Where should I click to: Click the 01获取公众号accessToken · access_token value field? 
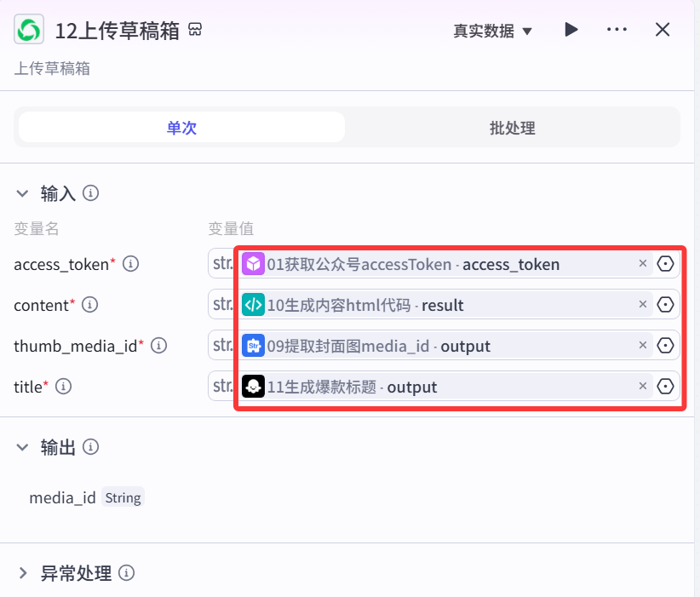coord(445,264)
